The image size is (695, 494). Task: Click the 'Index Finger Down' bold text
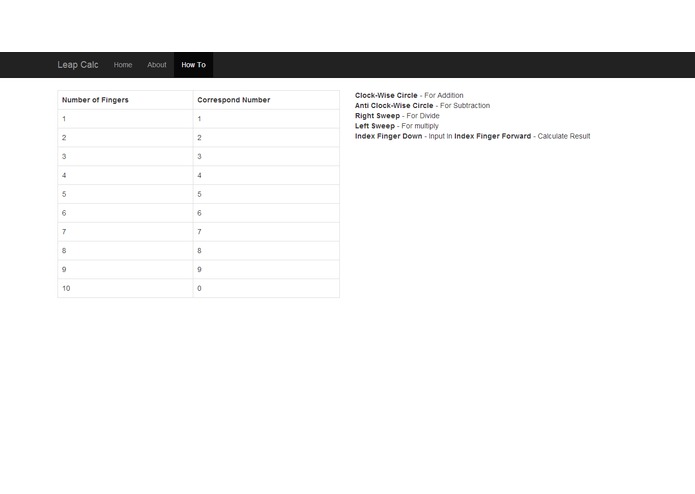pyautogui.click(x=388, y=136)
